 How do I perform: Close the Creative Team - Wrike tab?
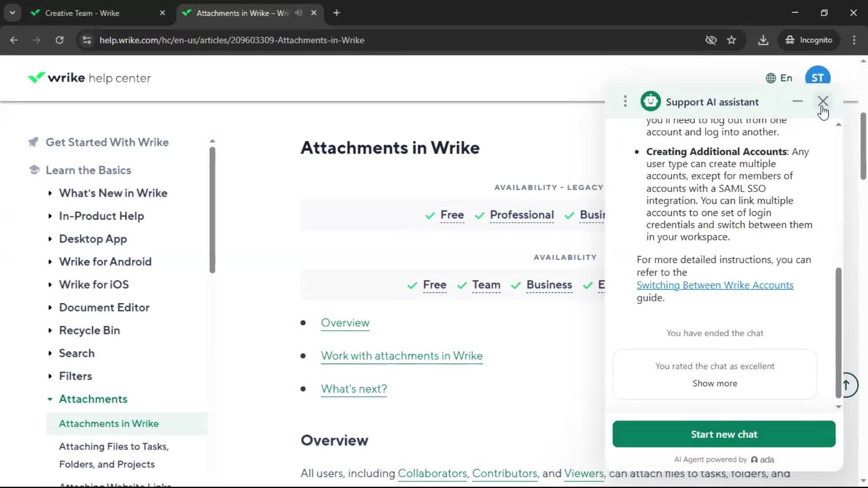click(163, 13)
